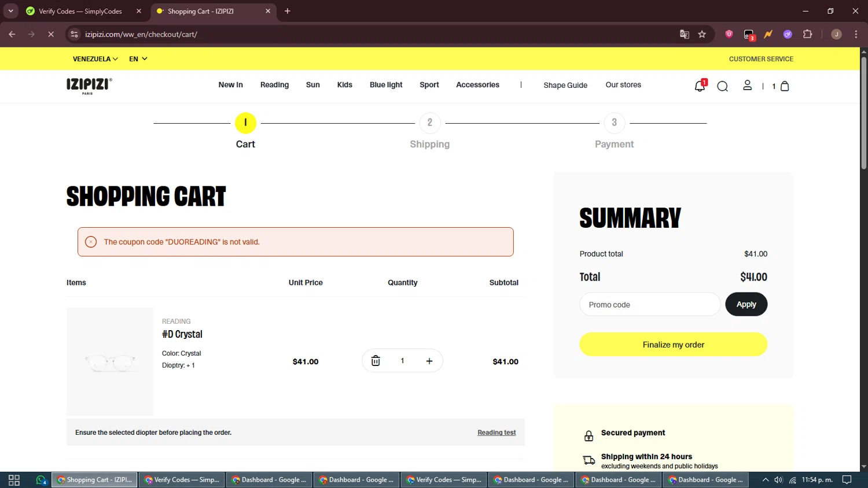Open the site search magnifier
868x488 pixels.
[x=722, y=86]
